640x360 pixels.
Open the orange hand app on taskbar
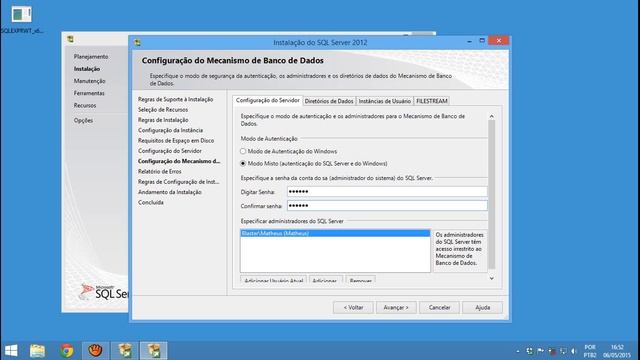[x=96, y=351]
